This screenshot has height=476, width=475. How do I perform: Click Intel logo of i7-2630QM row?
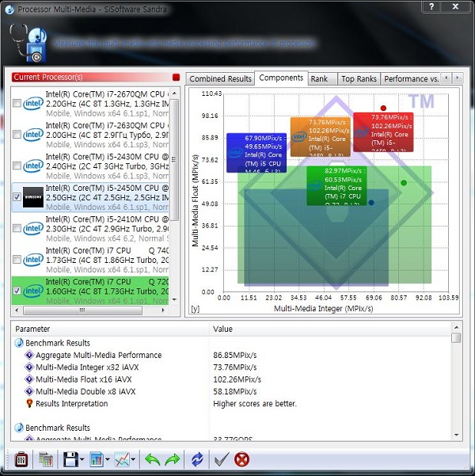click(33, 135)
